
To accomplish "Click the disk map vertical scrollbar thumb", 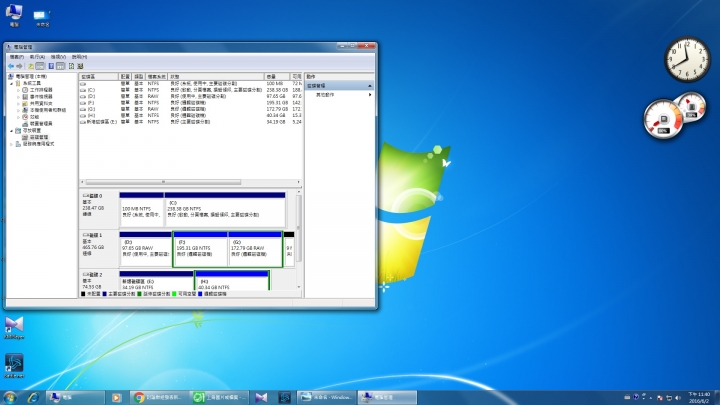I will click(298, 229).
